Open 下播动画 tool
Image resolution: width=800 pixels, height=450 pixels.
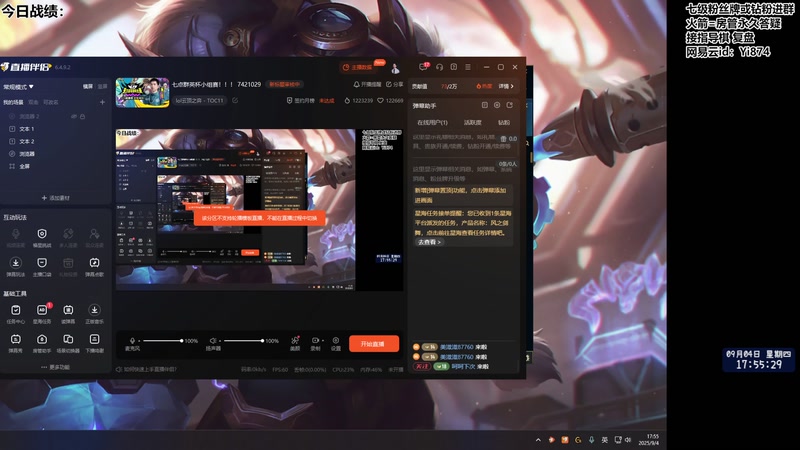pyautogui.click(x=94, y=343)
